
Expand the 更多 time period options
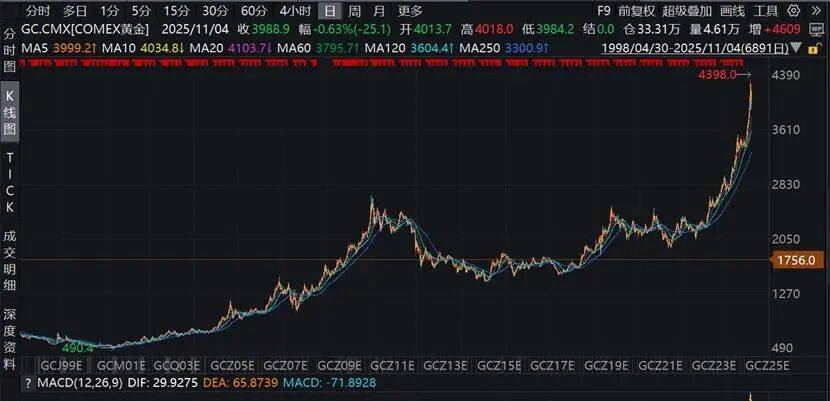[411, 11]
